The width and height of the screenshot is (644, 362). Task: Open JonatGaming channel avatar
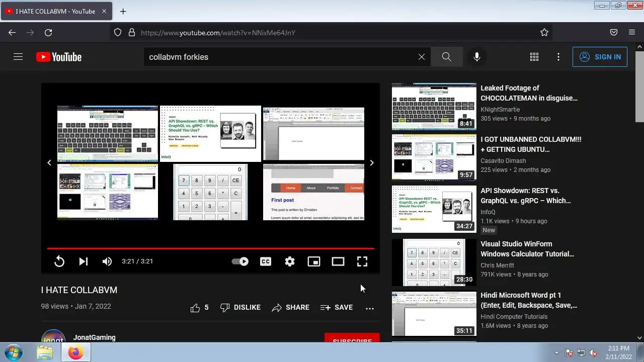coord(53,336)
